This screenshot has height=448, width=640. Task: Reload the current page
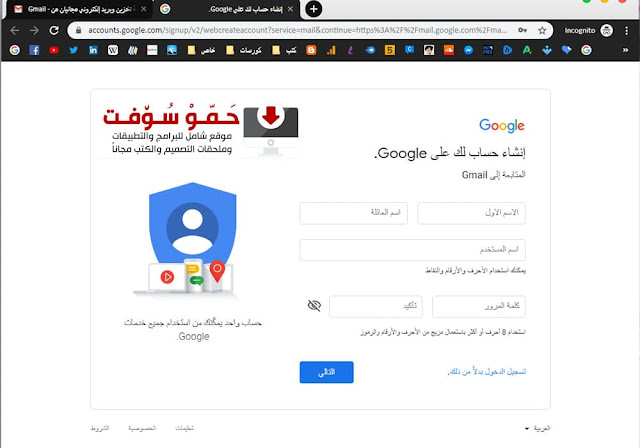click(54, 30)
